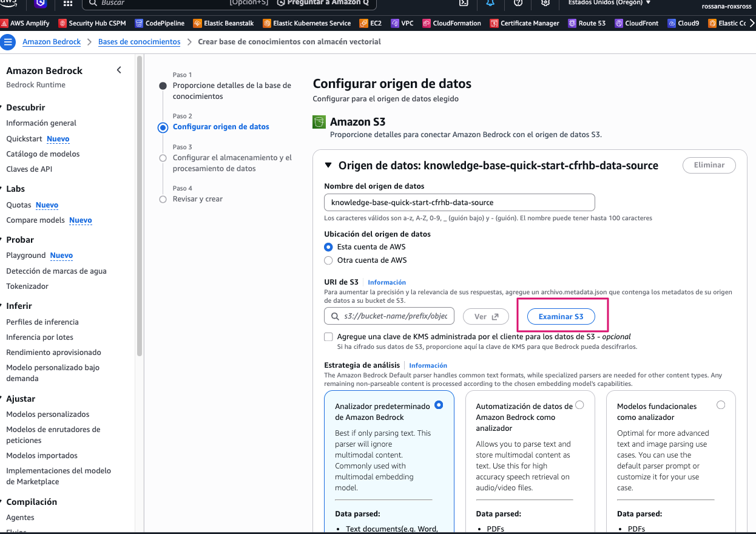
Task: Open the CloudFront bookmark
Action: pos(636,23)
